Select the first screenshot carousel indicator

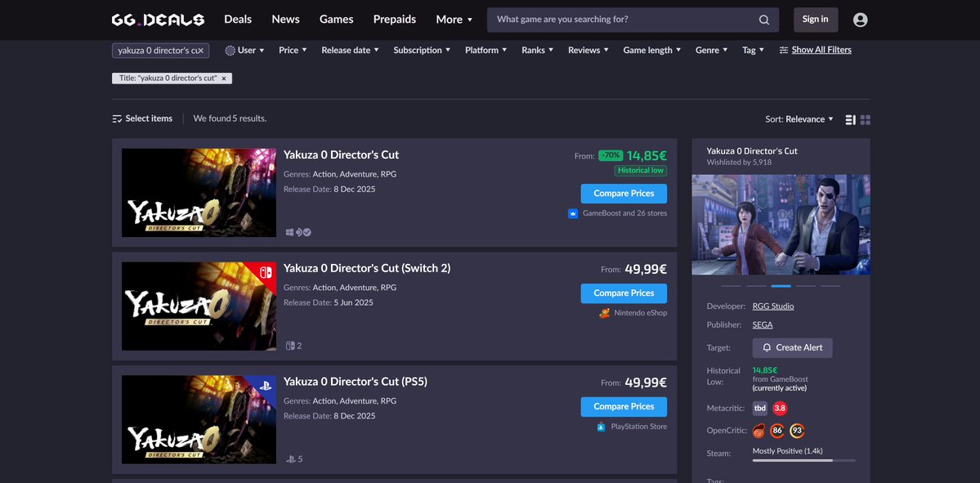click(732, 286)
